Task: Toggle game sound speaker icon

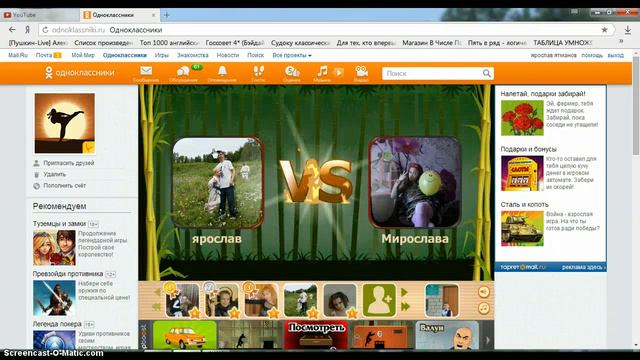Action: pos(484,292)
